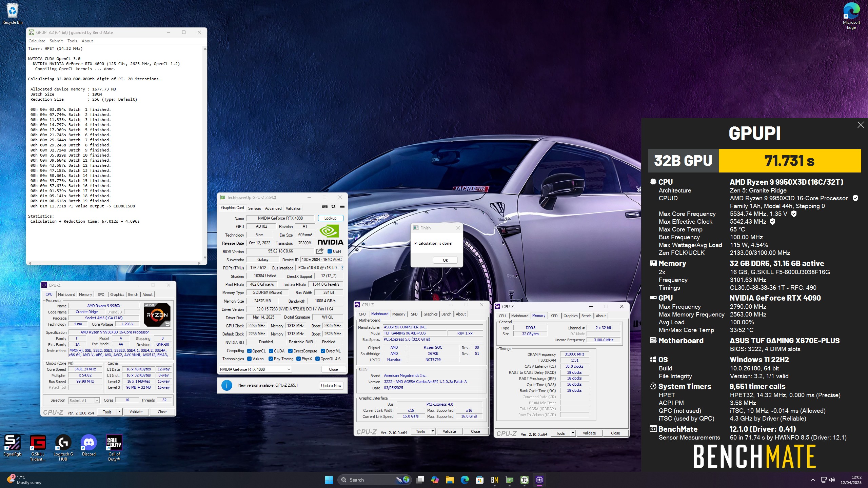
Task: Click volume icon in system tray
Action: click(x=832, y=480)
